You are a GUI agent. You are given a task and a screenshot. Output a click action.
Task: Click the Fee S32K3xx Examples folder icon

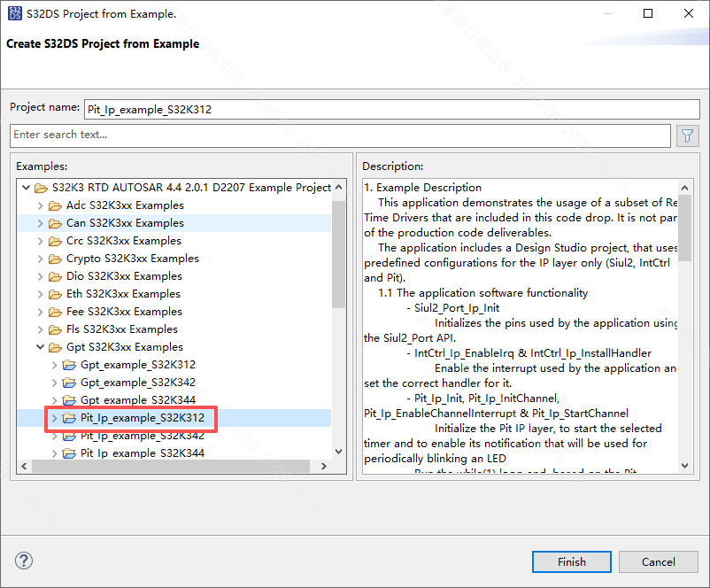tap(55, 312)
